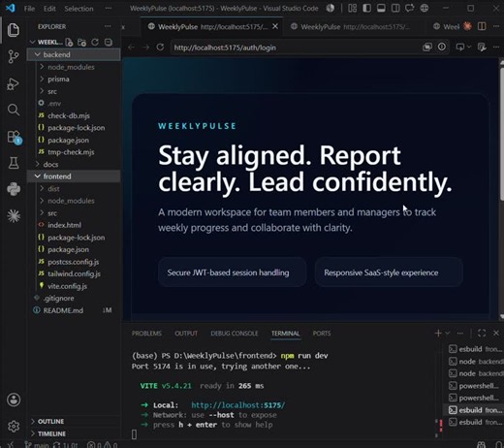Collapse all folders in Explorer
504x448 pixels.
[109, 42]
